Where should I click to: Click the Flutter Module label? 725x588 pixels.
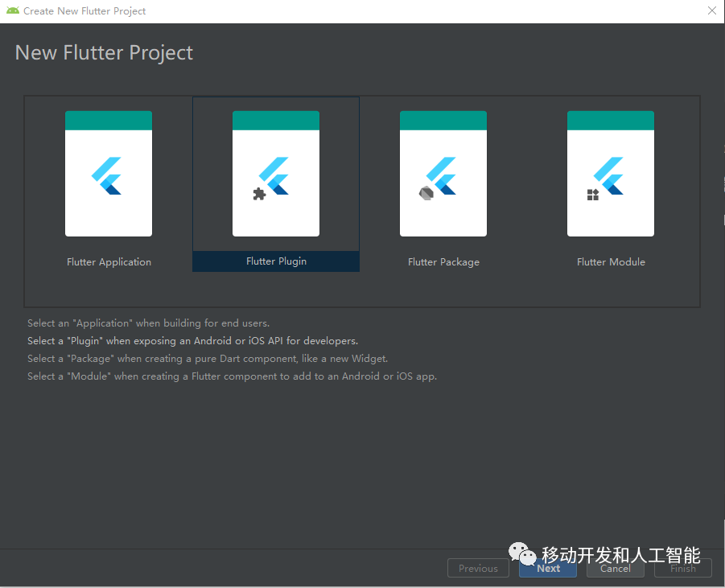pyautogui.click(x=611, y=262)
